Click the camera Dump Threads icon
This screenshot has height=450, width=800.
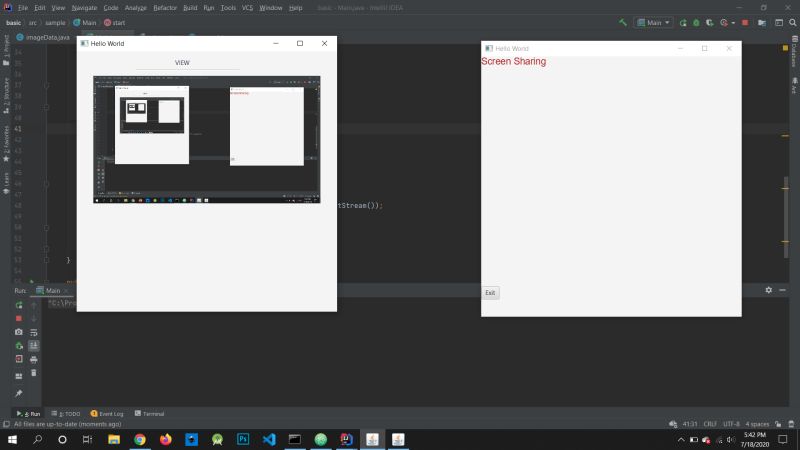pos(19,332)
